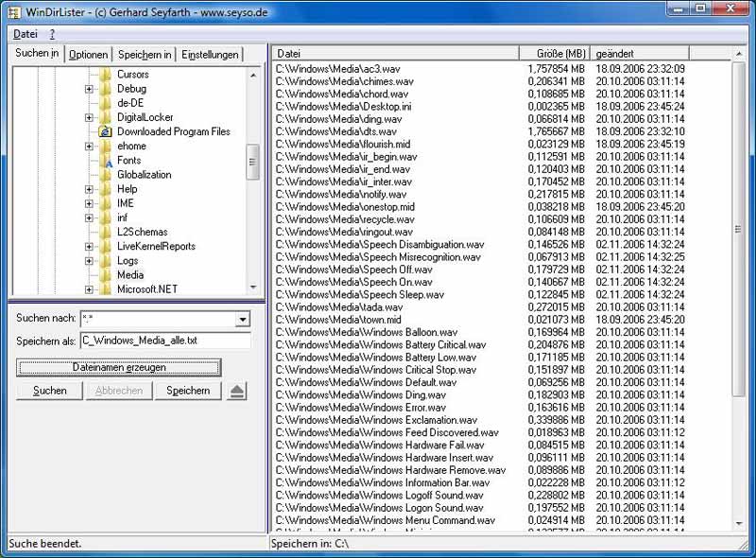Select row C:\Windows\Media\Windows Logon Sound.wav
Screen dimensions: 756x558
coord(480,508)
